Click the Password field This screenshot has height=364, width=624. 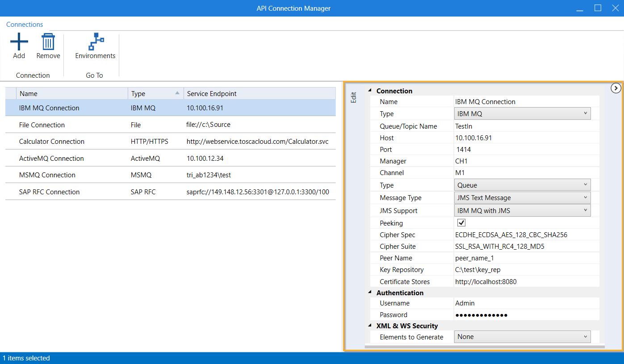point(526,315)
